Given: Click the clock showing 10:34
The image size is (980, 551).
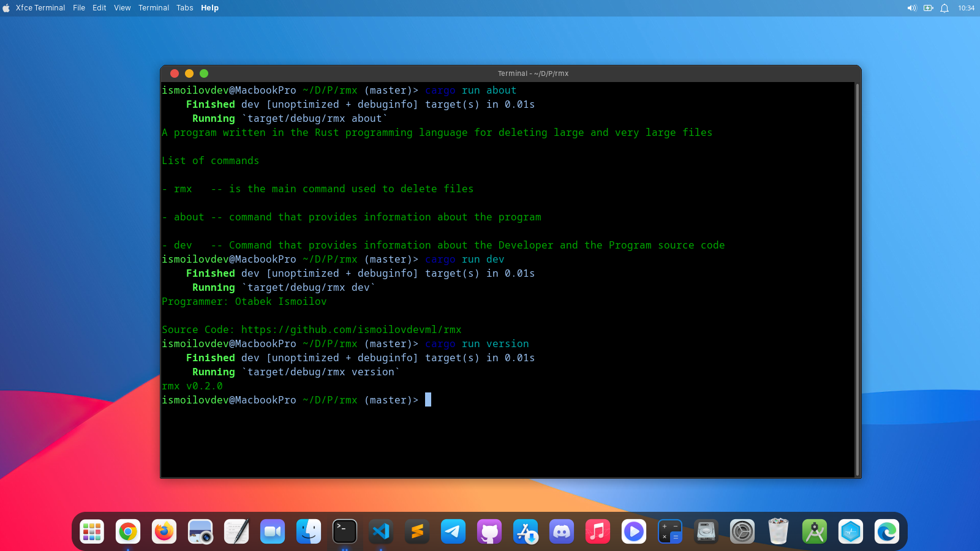Looking at the screenshot, I should click(x=966, y=8).
